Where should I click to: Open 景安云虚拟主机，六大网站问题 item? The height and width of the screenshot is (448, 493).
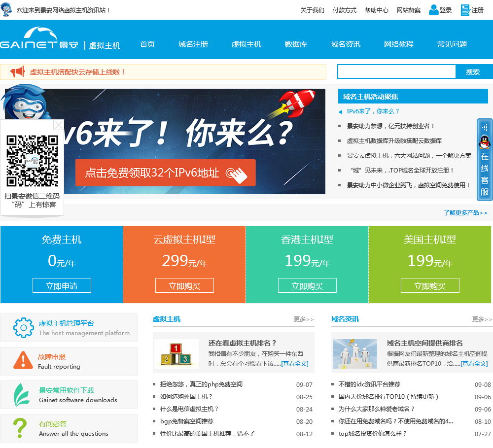(409, 156)
